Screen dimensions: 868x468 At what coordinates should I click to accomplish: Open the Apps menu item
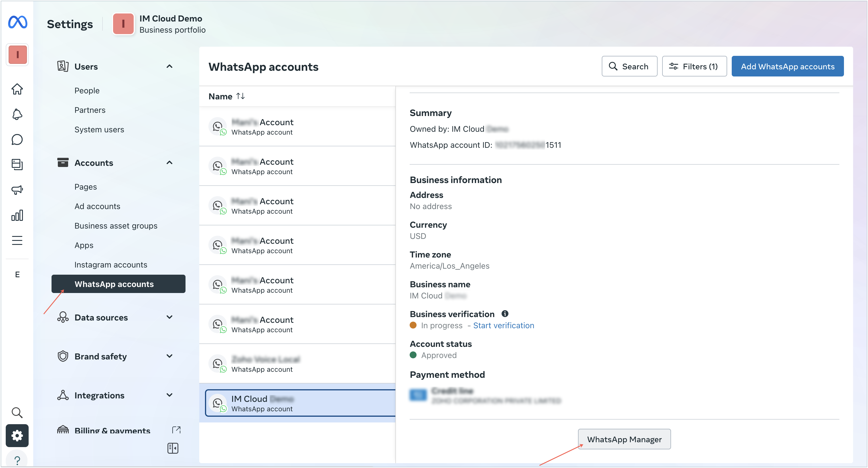pos(84,245)
